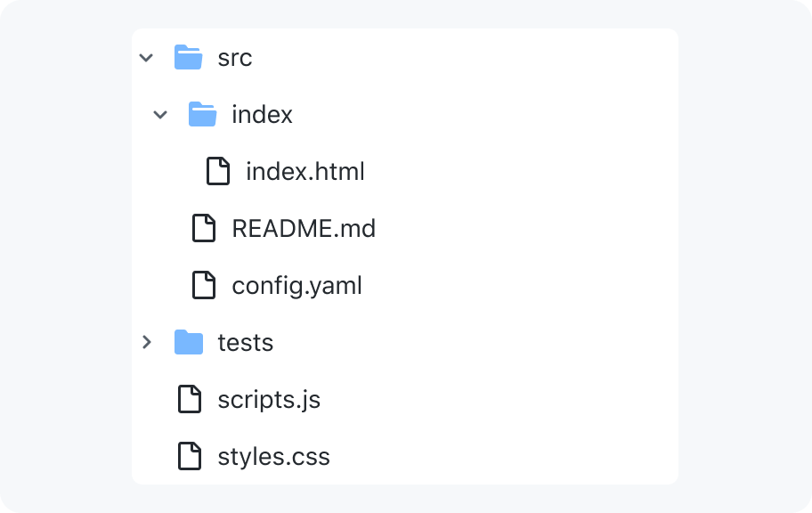Select the index folder label
This screenshot has width=812, height=513.
[262, 115]
